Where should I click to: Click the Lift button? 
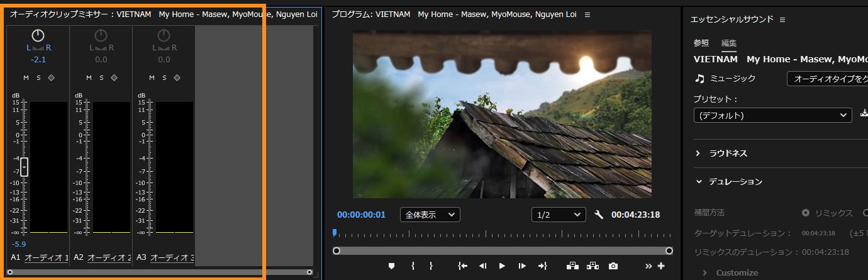point(572,266)
